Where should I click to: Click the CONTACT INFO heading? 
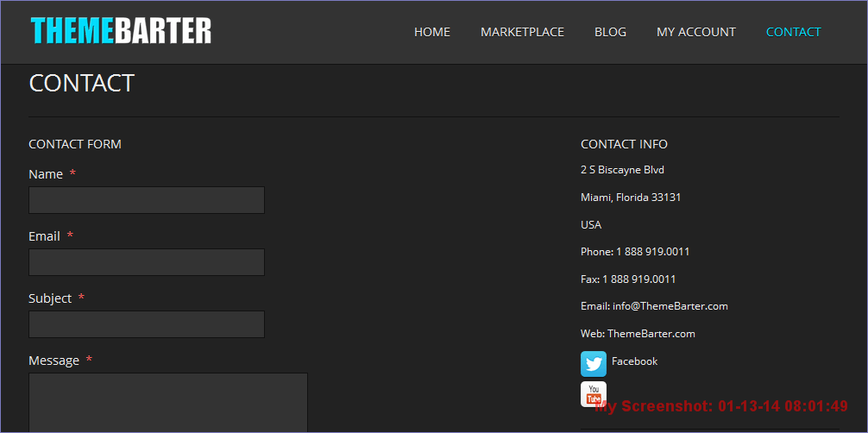tap(624, 144)
